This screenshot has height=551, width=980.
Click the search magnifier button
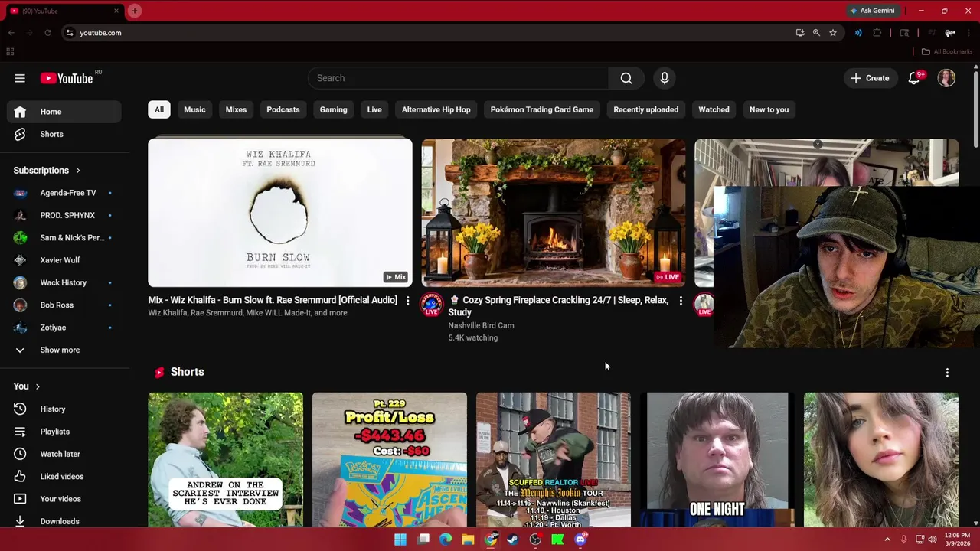(626, 78)
